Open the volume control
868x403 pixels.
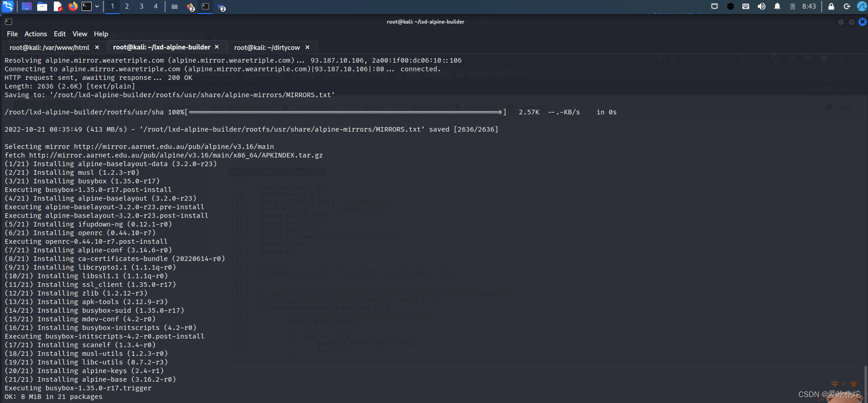coord(761,6)
